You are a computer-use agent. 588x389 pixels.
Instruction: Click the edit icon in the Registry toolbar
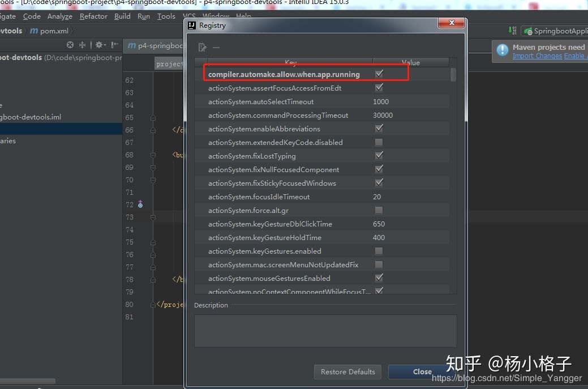202,47
